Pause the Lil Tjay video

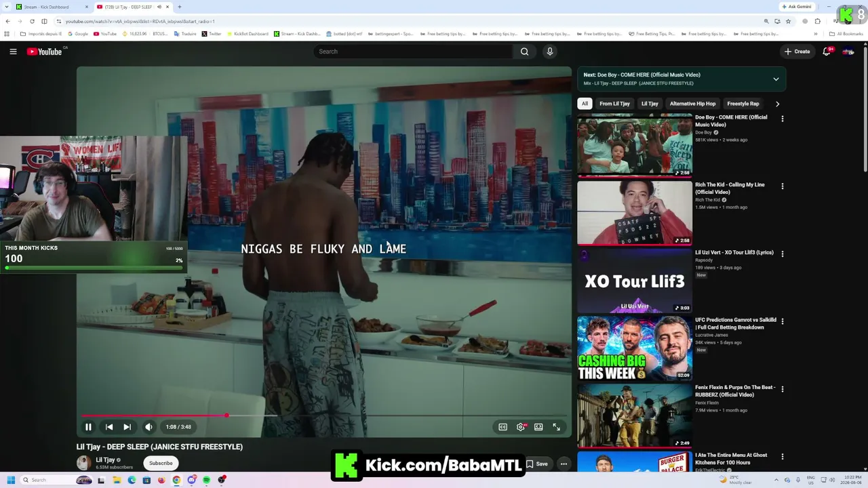point(88,427)
